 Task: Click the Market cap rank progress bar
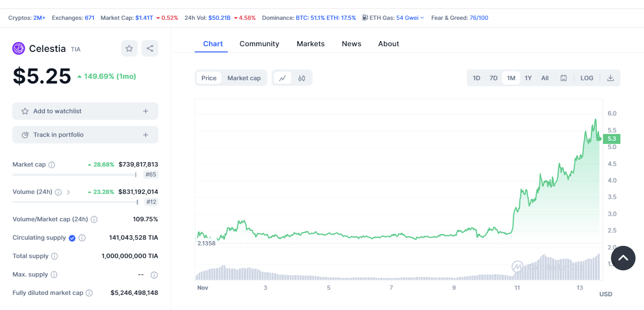[x=74, y=175]
